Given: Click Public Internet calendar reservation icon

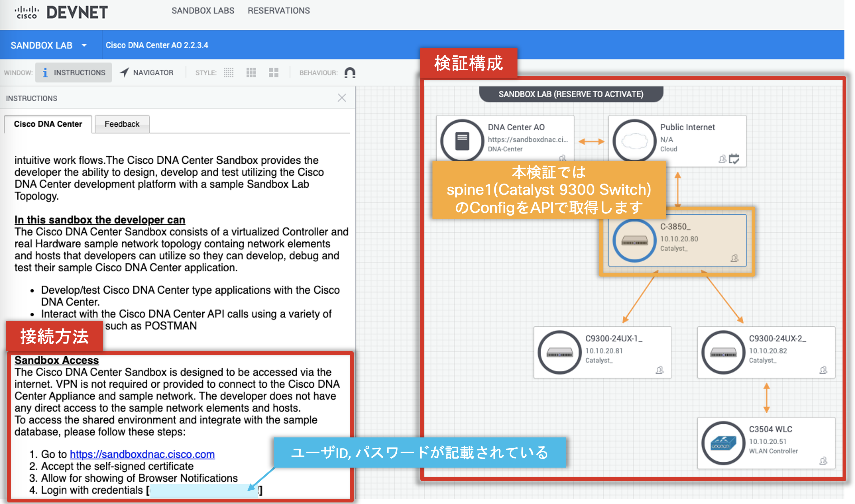Looking at the screenshot, I should tap(734, 159).
